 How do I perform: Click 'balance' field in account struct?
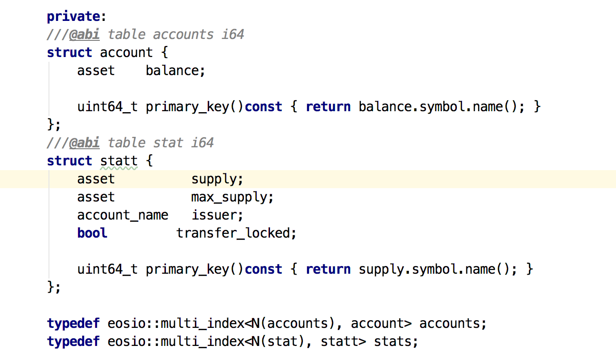172,70
